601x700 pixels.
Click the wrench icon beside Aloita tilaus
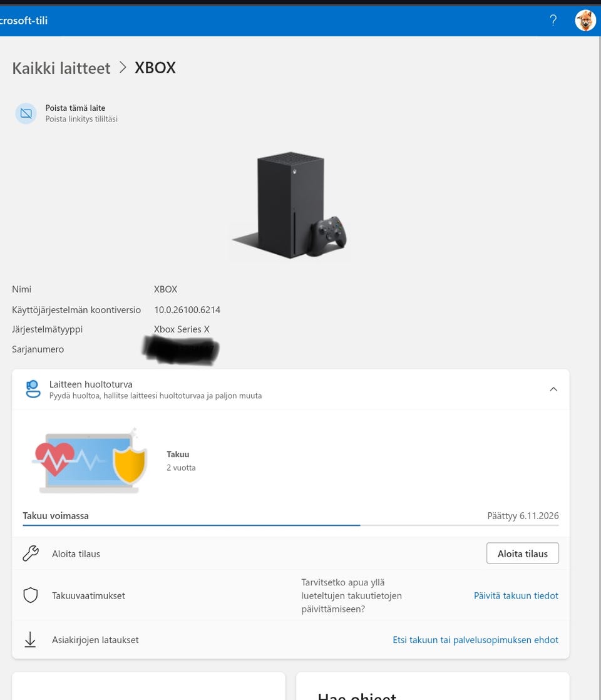coord(31,553)
